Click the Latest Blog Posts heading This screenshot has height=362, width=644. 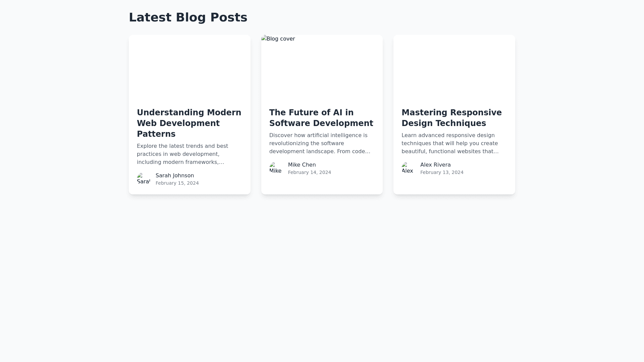pyautogui.click(x=188, y=17)
